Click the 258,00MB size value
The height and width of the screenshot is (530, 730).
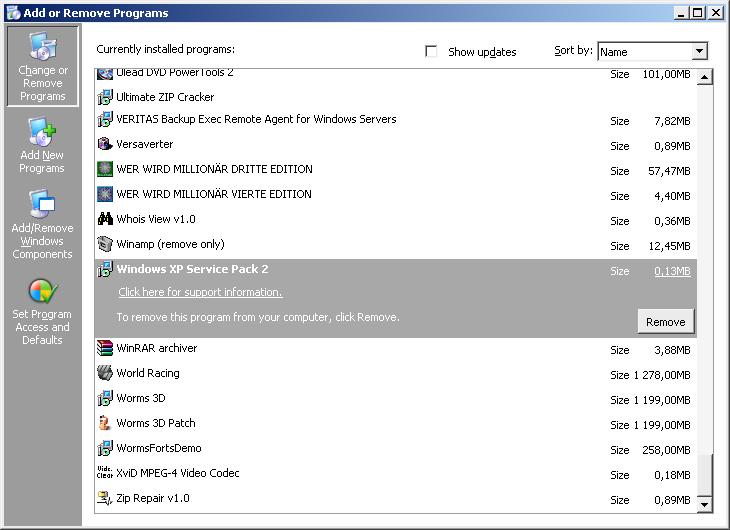(666, 450)
